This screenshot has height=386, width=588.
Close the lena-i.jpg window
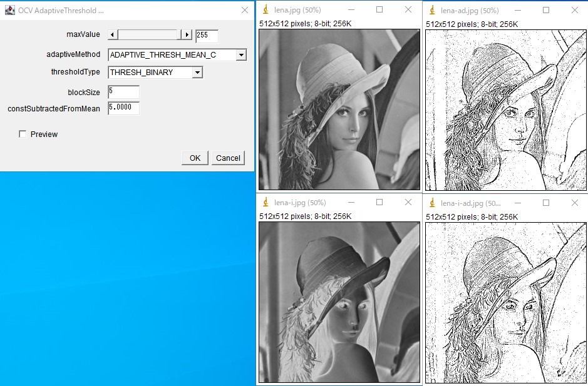[x=408, y=202]
